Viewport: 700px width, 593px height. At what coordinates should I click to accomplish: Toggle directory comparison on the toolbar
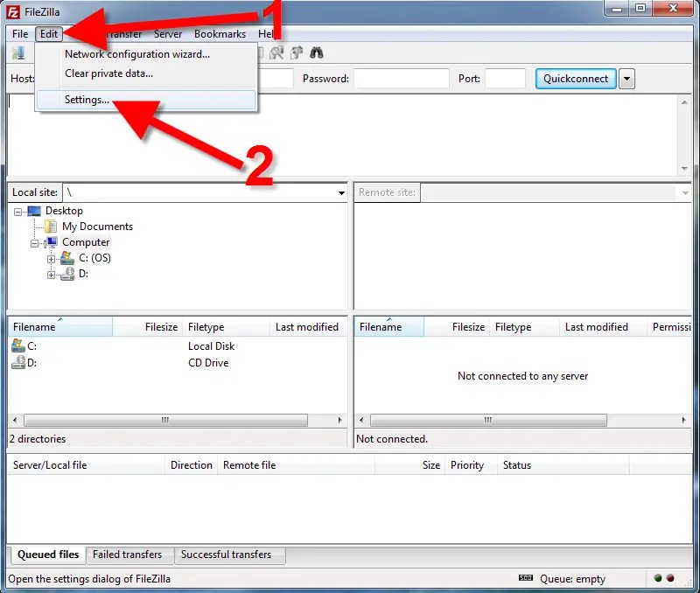tap(276, 52)
